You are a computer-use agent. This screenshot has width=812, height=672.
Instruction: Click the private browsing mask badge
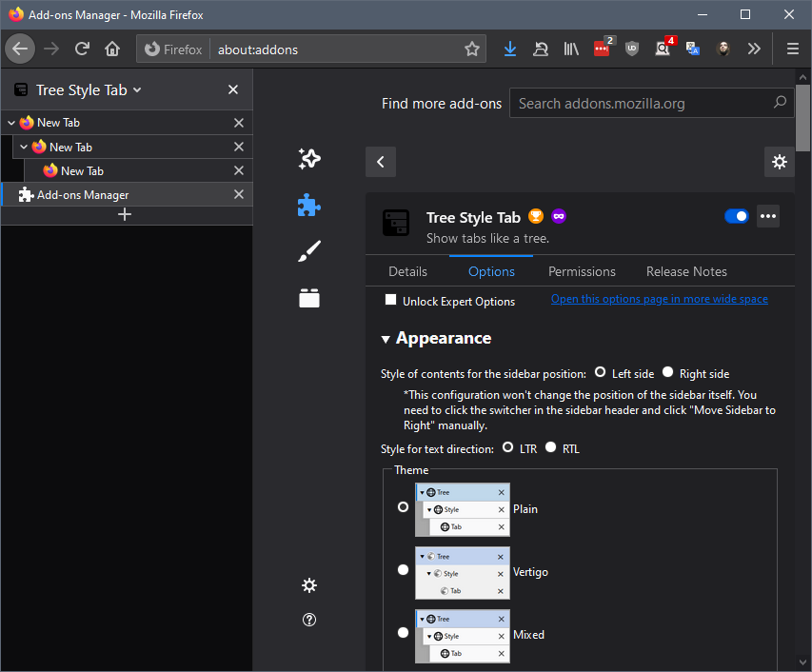pos(559,216)
